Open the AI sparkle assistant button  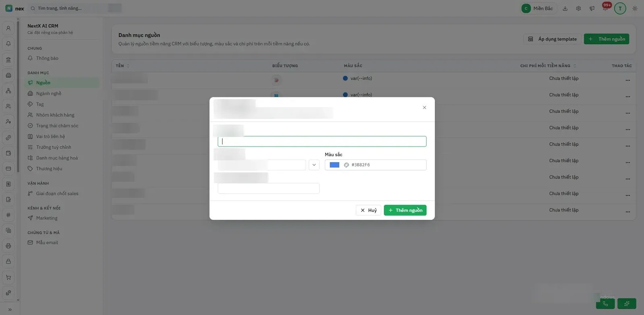627,303
